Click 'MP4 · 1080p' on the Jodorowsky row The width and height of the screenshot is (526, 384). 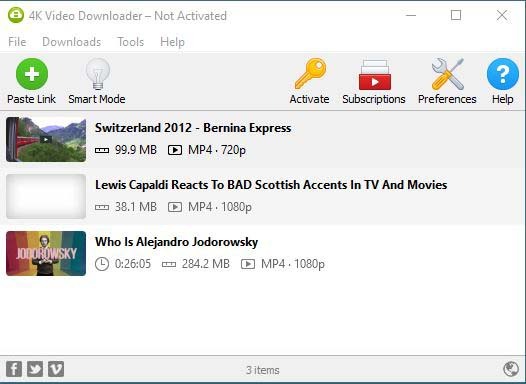pyautogui.click(x=293, y=264)
